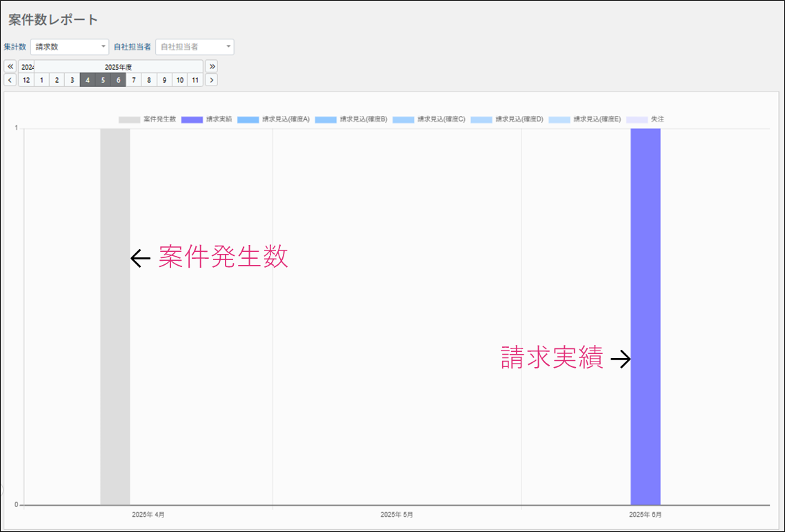Go to next month using single-right arrow
The image size is (785, 532).
pos(212,80)
